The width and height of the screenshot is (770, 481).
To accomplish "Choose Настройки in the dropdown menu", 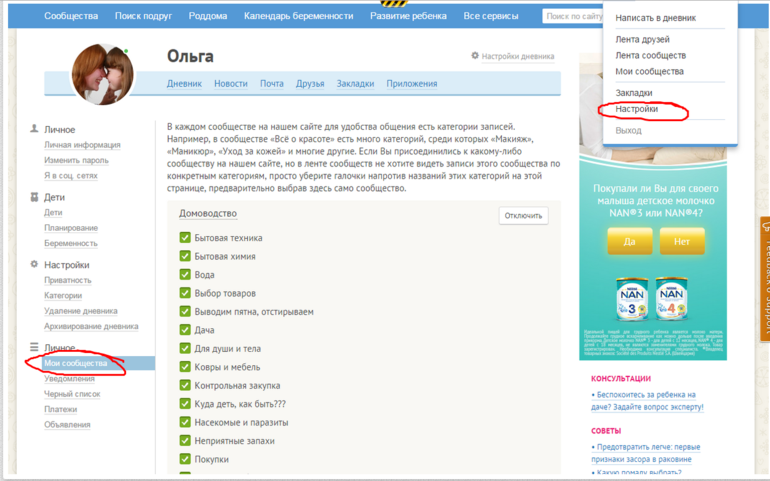I will (636, 108).
